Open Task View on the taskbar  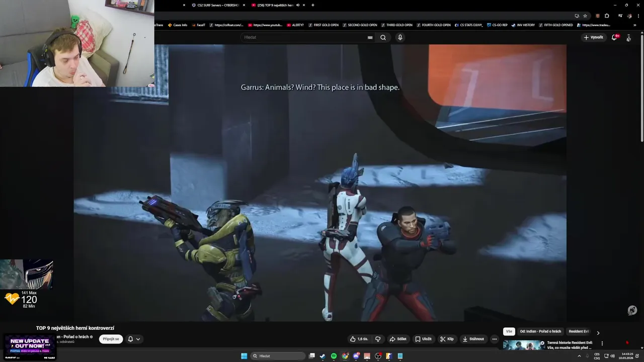[x=312, y=356]
